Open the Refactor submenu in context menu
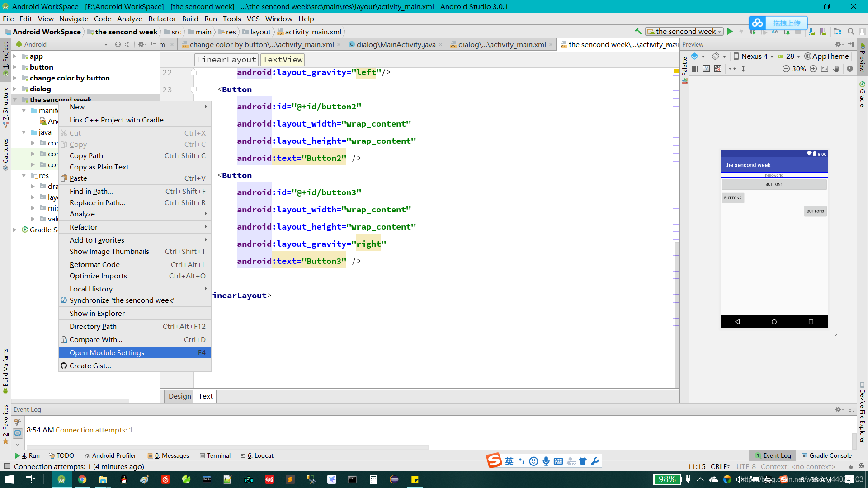Viewport: 868px width, 488px height. coord(135,227)
